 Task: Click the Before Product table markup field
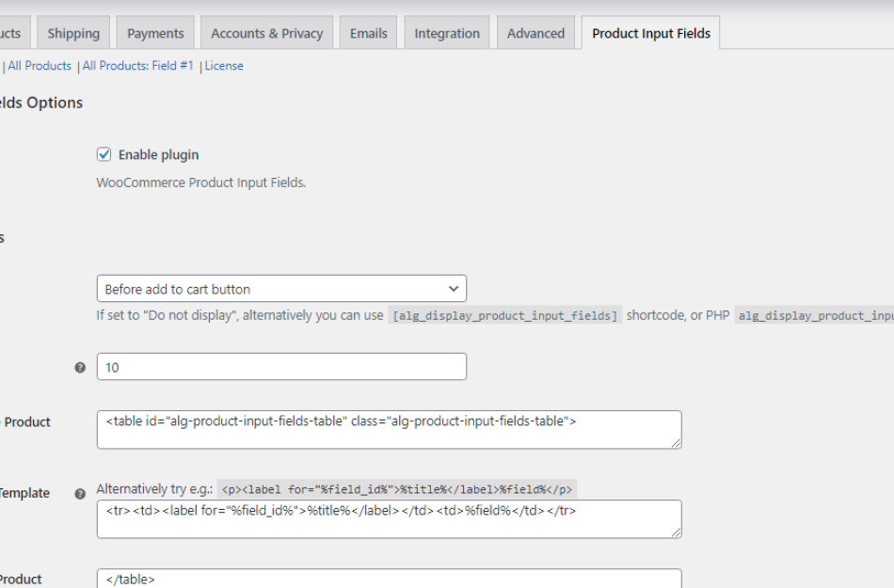coord(388,429)
